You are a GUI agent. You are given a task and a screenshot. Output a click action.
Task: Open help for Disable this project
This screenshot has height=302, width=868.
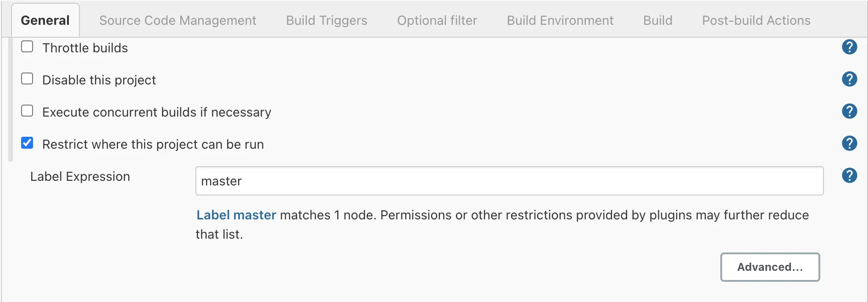pos(849,79)
